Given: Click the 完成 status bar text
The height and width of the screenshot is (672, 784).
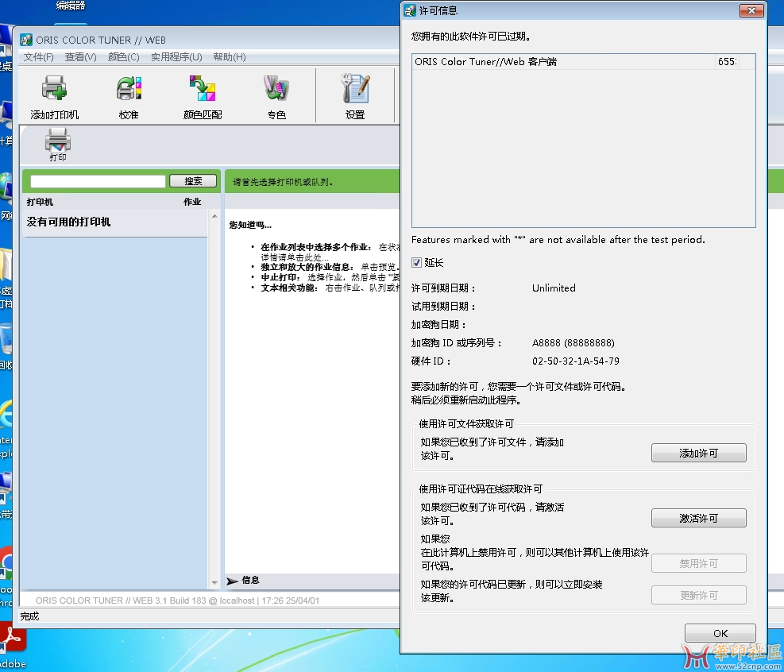Looking at the screenshot, I should tap(29, 616).
